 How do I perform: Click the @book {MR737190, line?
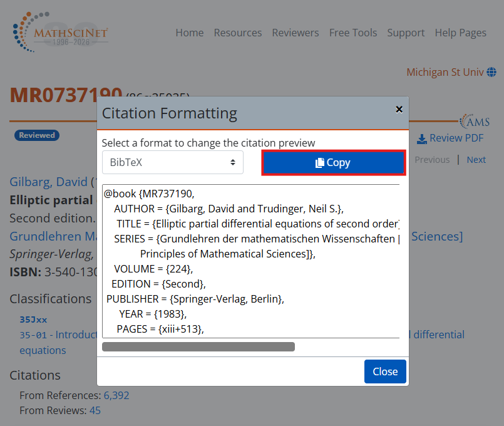click(149, 194)
